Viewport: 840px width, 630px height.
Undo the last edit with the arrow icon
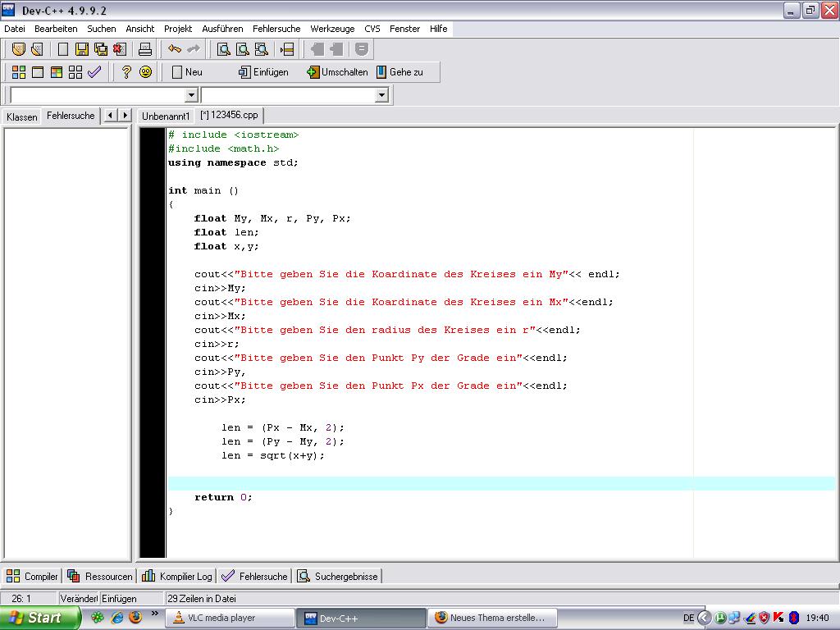pyautogui.click(x=174, y=50)
